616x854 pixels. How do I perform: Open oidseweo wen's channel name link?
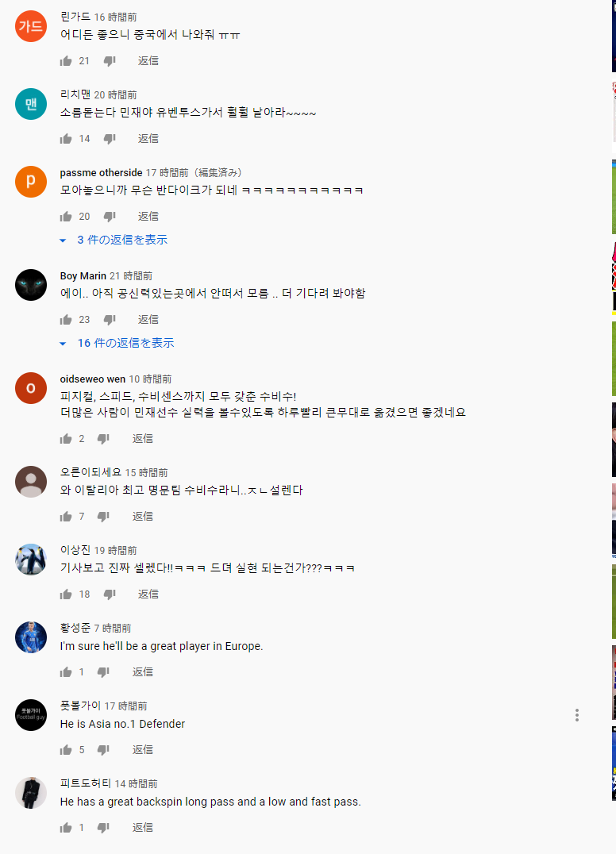tap(93, 379)
